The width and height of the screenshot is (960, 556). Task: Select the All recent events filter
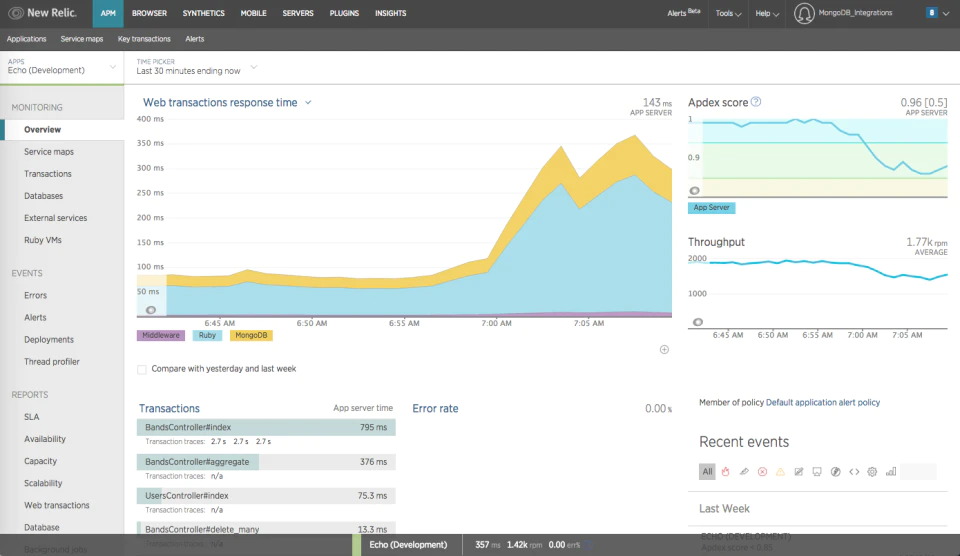click(x=707, y=471)
